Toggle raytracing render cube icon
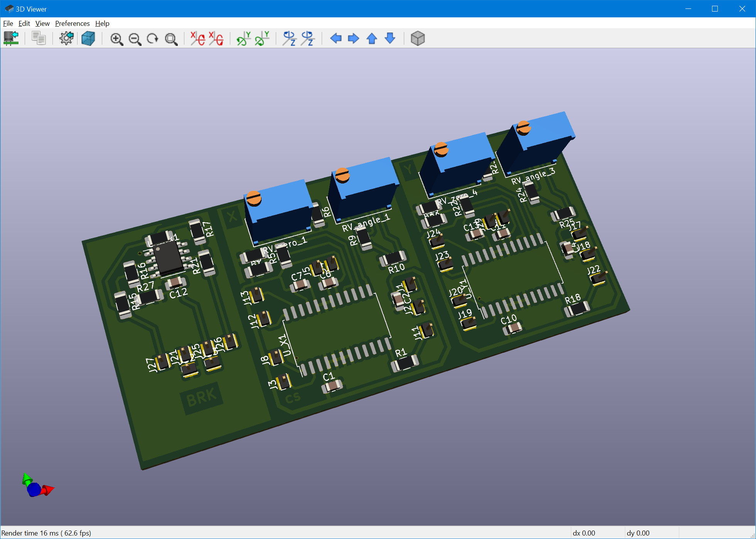This screenshot has height=539, width=756. [x=88, y=39]
